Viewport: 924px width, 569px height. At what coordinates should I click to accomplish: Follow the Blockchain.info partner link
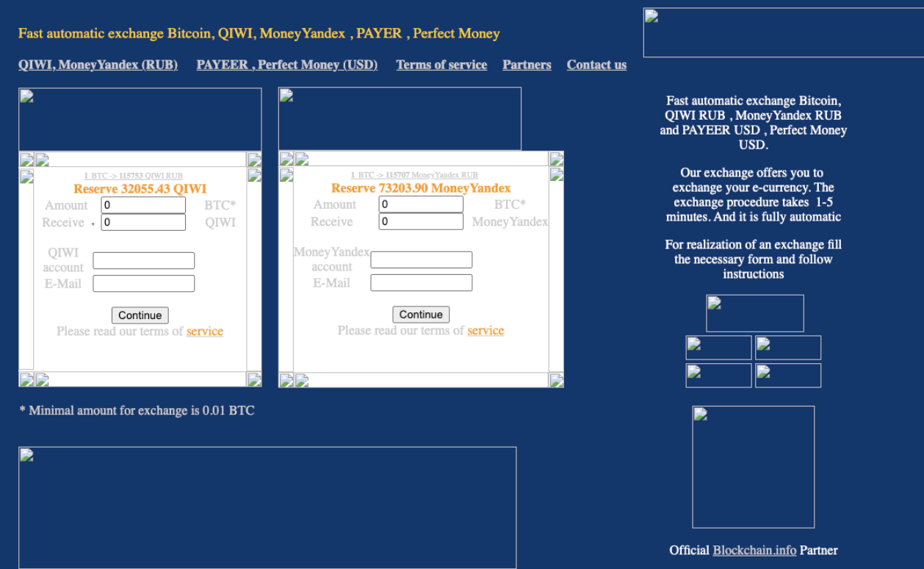click(754, 550)
